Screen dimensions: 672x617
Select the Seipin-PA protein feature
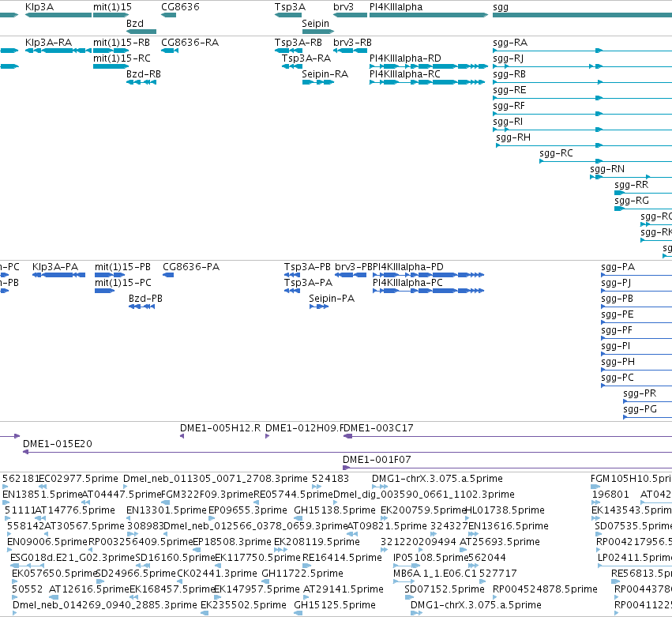(319, 307)
